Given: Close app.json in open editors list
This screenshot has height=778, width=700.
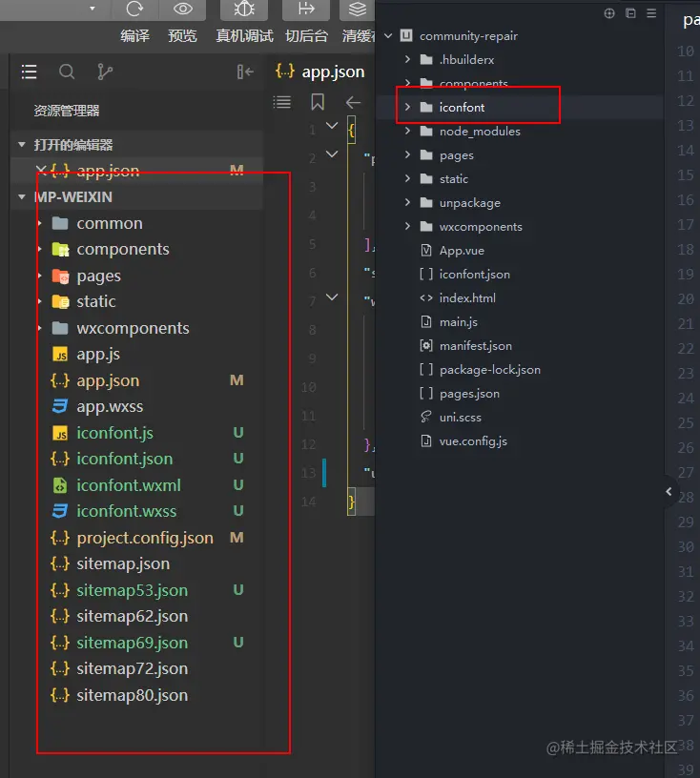Looking at the screenshot, I should click(x=41, y=171).
